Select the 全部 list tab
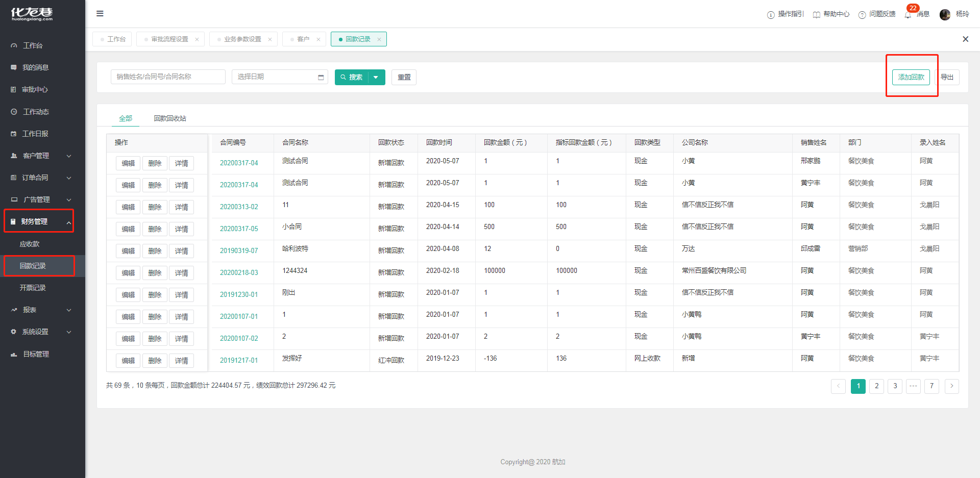 click(x=126, y=118)
